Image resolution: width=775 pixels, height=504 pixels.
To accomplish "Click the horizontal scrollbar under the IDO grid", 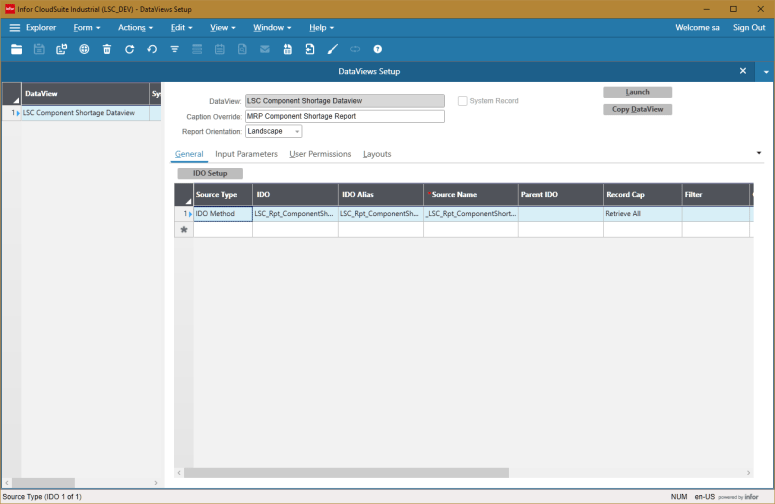I will coord(346,473).
